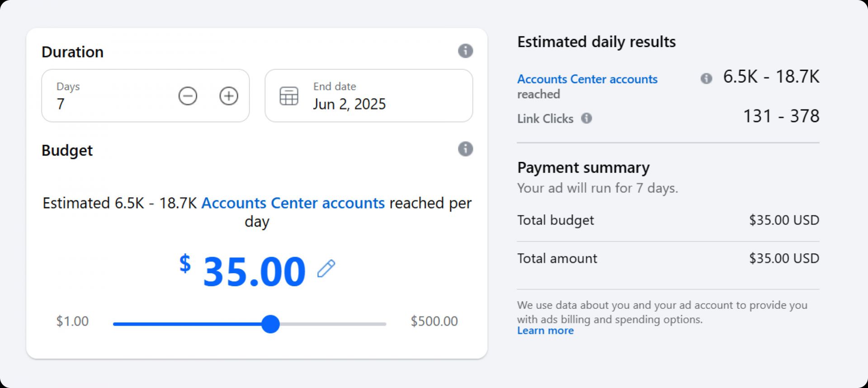Viewport: 868px width, 388px height.
Task: Open Accounts Center accounts link under daily results
Action: 587,79
